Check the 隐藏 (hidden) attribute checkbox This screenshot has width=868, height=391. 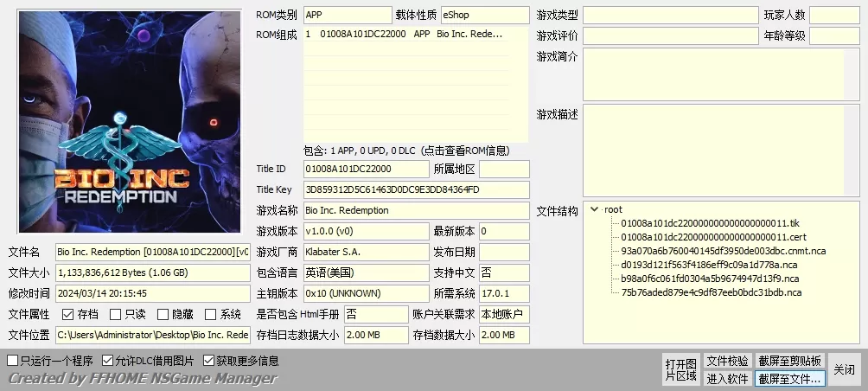coord(163,314)
